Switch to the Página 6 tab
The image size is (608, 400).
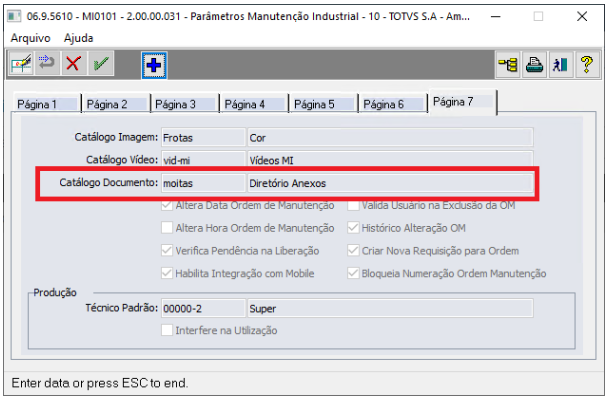tap(392, 104)
